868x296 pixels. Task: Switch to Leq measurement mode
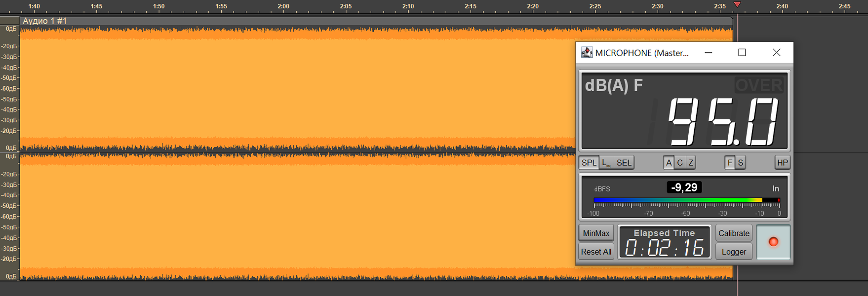606,163
